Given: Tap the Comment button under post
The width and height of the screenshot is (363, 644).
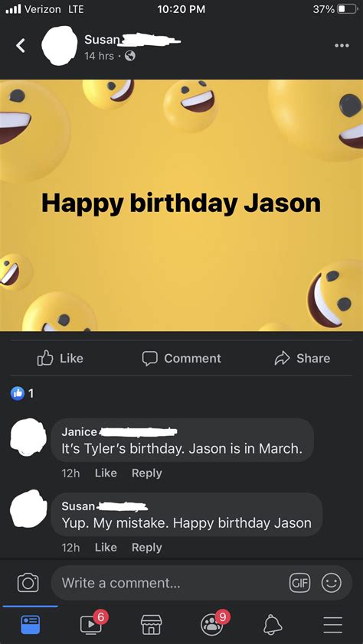Looking at the screenshot, I should pyautogui.click(x=181, y=358).
